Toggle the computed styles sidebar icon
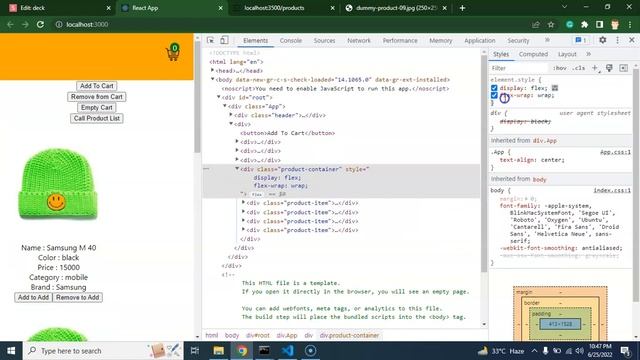The height and width of the screenshot is (360, 640). (x=624, y=68)
